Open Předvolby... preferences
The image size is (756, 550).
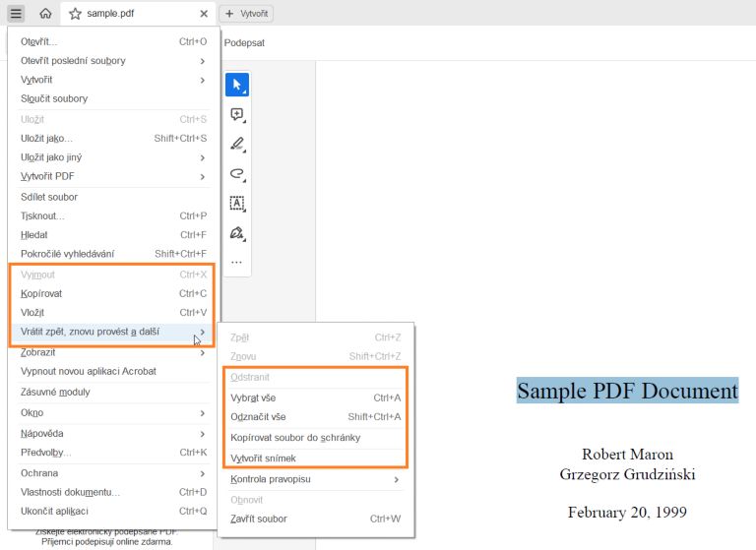(x=114, y=453)
